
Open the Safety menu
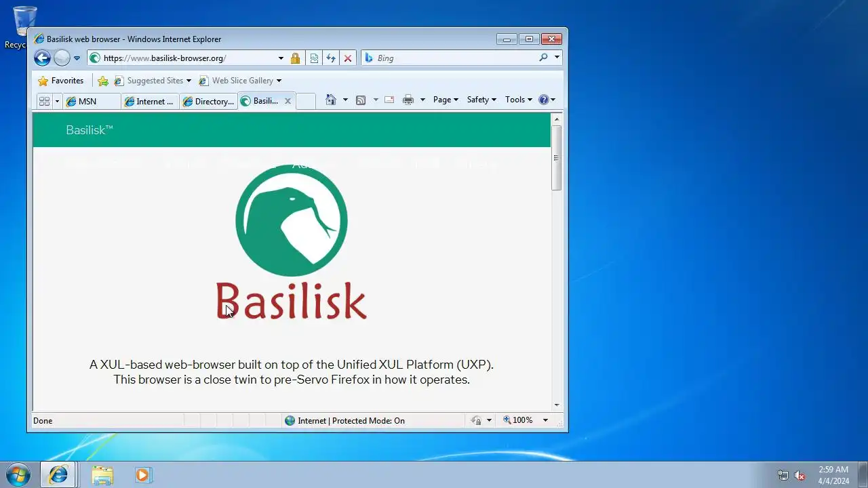pyautogui.click(x=481, y=100)
